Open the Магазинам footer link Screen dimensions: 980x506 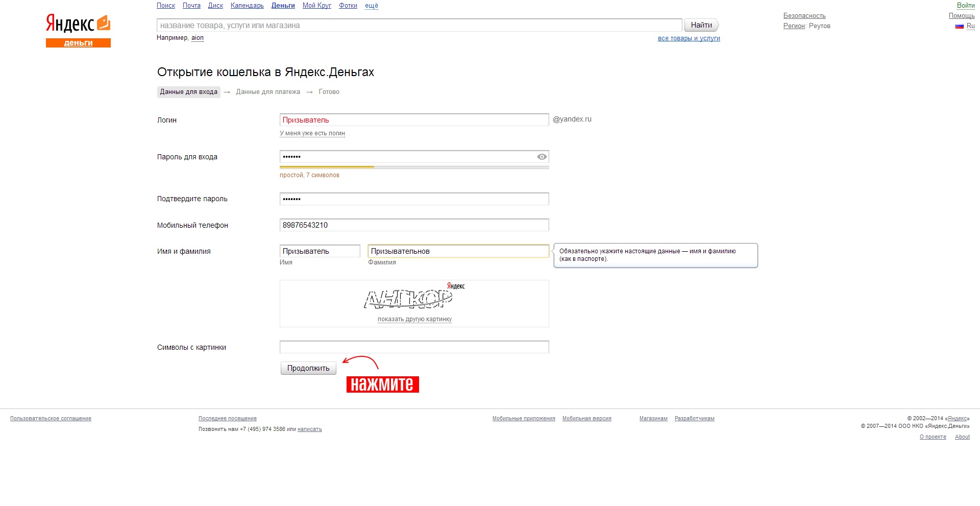(x=653, y=419)
